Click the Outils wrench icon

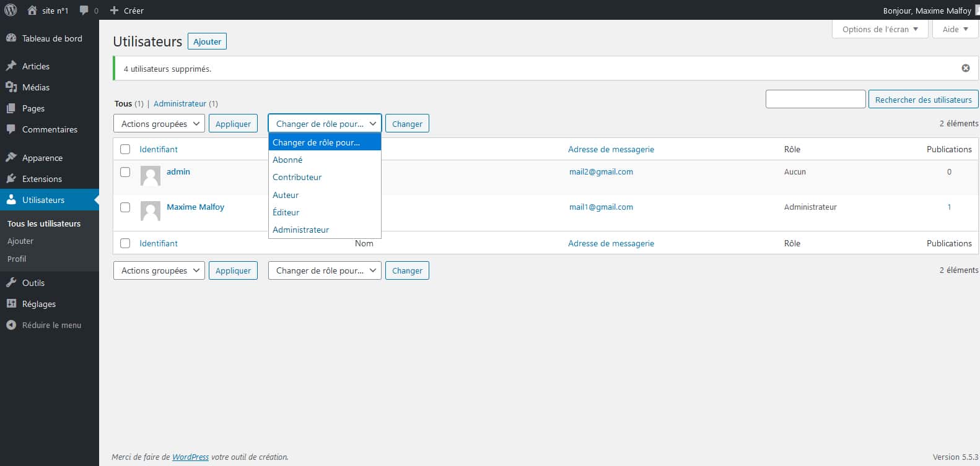(x=11, y=283)
